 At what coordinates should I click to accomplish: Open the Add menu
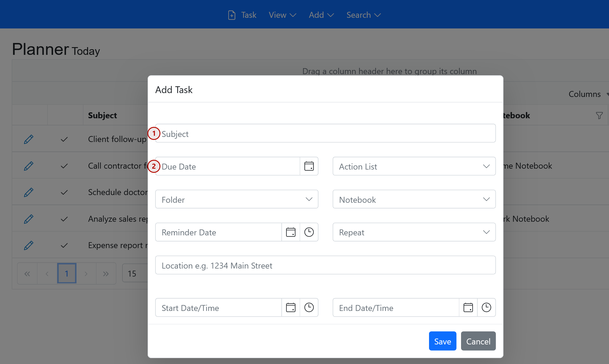pyautogui.click(x=321, y=15)
